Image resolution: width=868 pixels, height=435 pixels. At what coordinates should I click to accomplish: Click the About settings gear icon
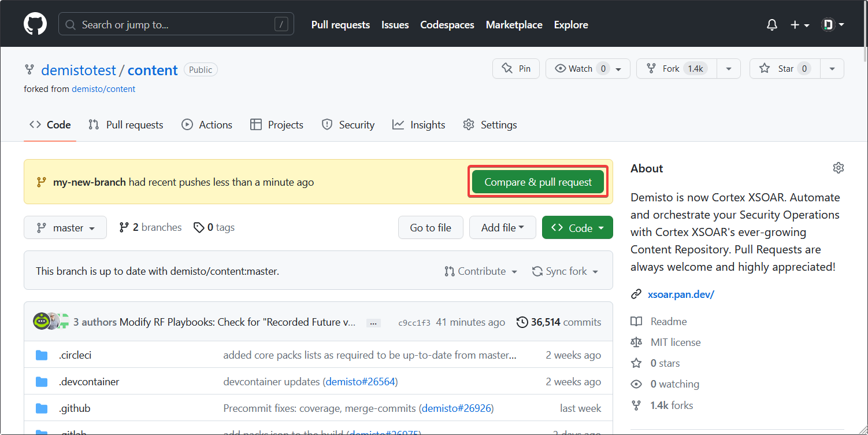(839, 168)
